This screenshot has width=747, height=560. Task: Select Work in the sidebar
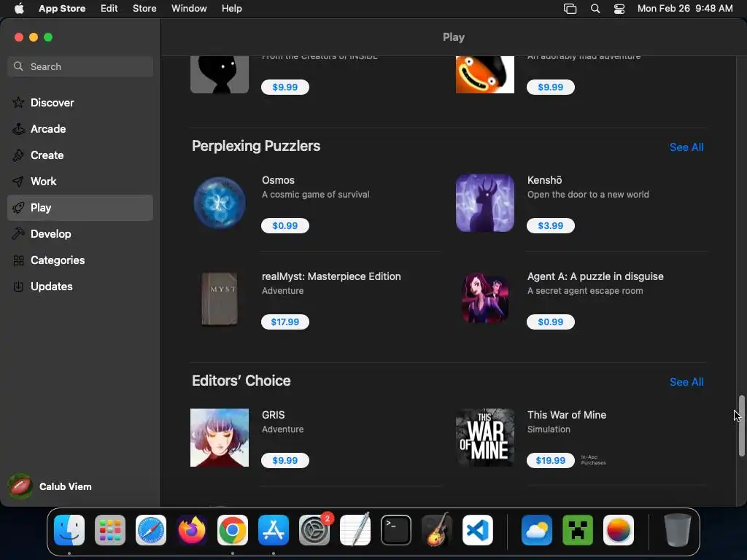click(x=80, y=182)
